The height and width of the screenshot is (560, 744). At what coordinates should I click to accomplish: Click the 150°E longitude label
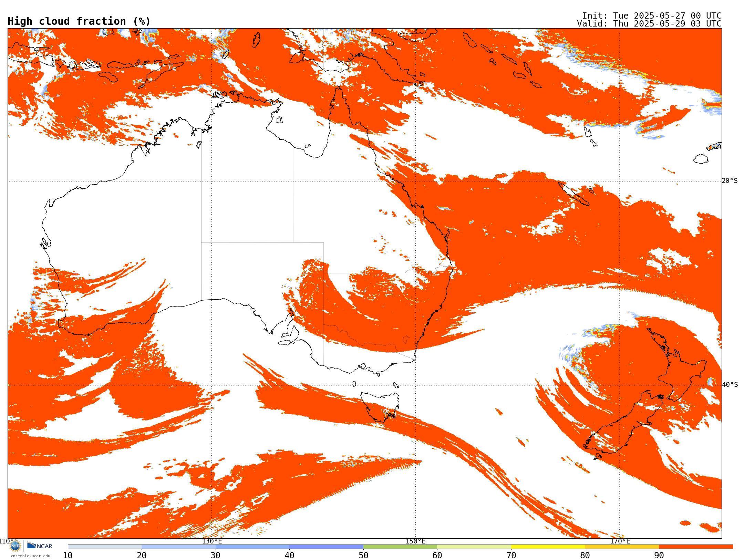pos(415,541)
